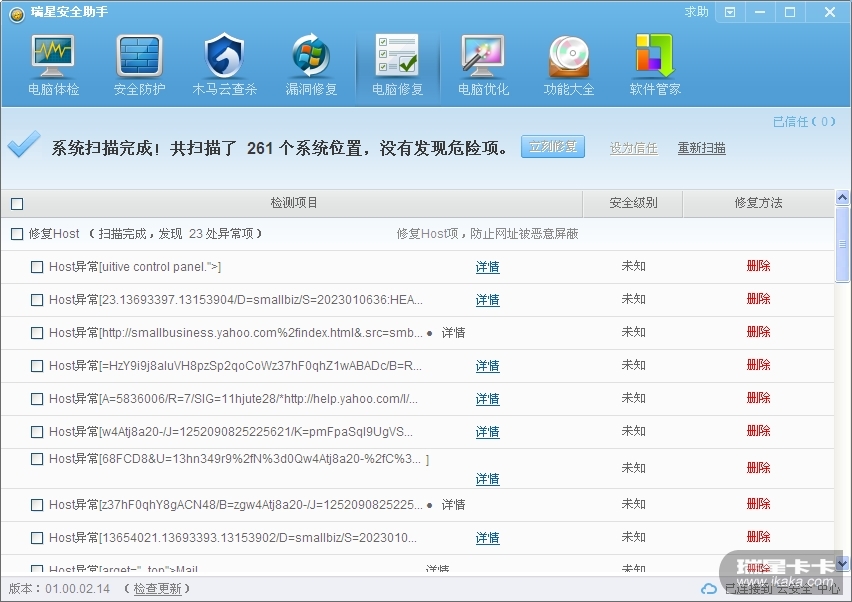852x602 pixels.
Task: Toggle the select-all checkbox in table header
Action: [x=17, y=204]
